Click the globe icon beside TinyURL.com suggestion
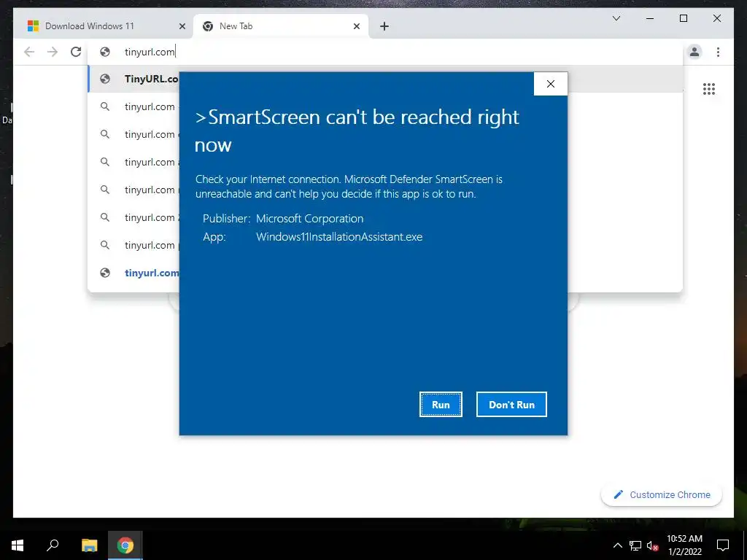This screenshot has height=560, width=747. click(x=105, y=79)
